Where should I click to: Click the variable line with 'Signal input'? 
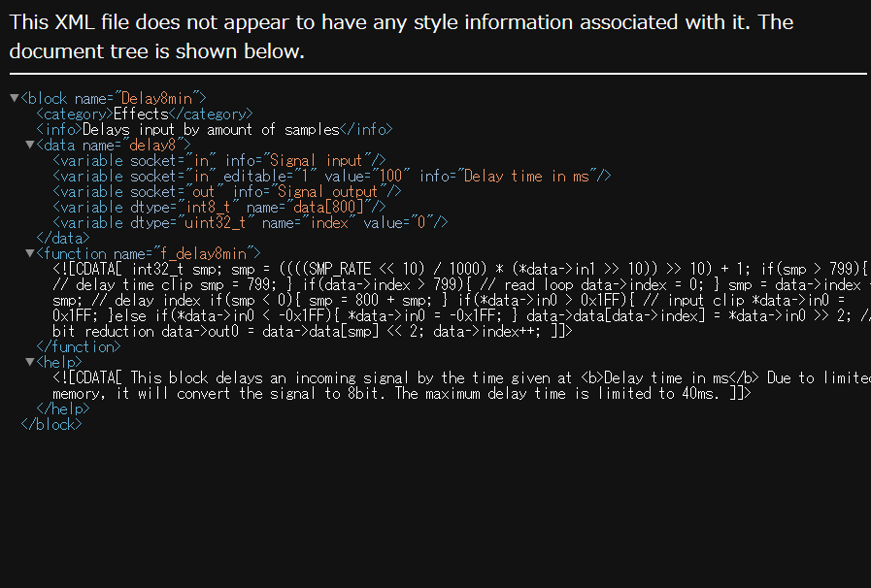(218, 160)
